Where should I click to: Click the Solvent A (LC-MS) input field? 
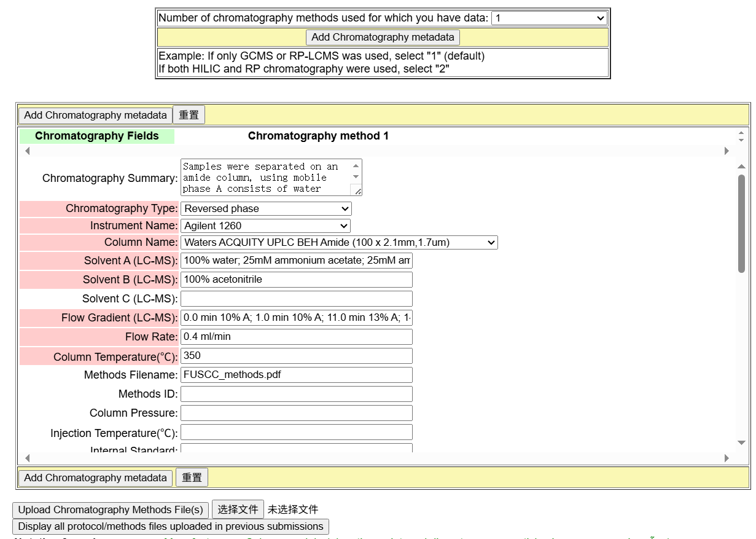tap(296, 261)
